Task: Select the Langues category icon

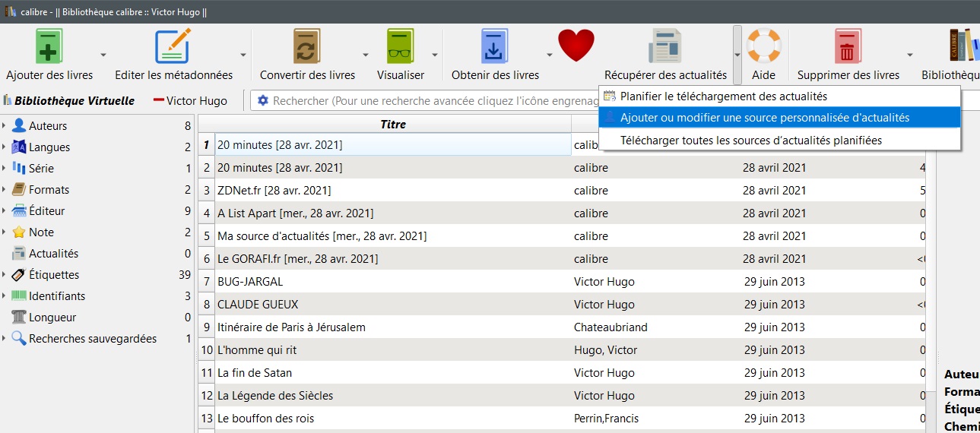Action: click(x=18, y=147)
